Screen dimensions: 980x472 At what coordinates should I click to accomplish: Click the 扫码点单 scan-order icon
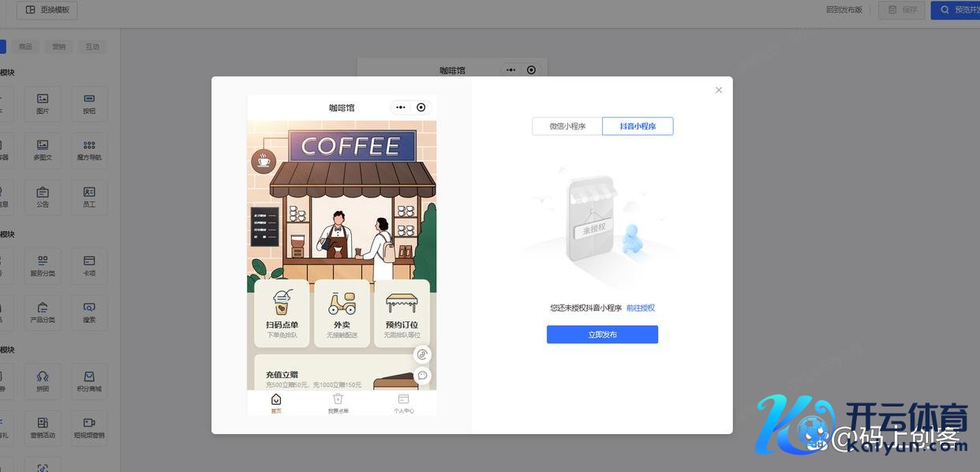pos(282,302)
